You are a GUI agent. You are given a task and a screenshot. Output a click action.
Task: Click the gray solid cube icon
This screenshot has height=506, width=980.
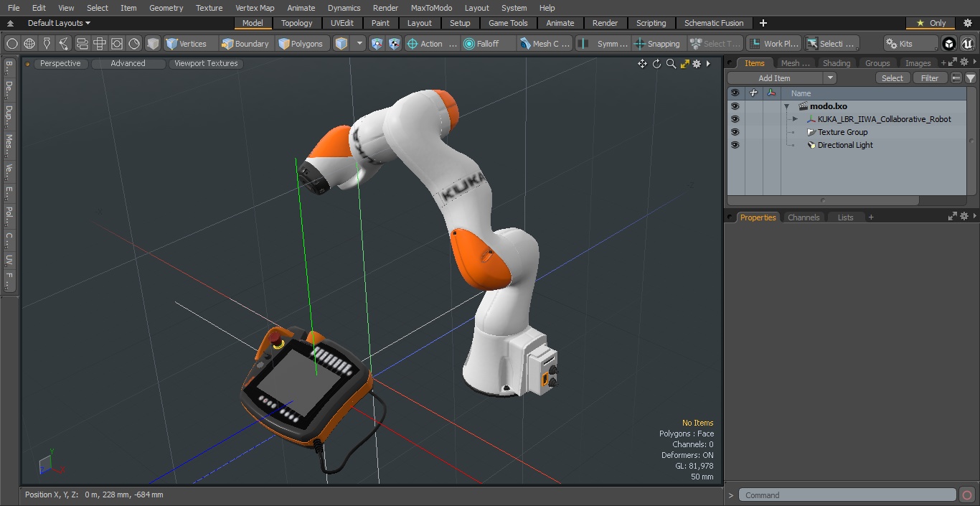coord(153,44)
